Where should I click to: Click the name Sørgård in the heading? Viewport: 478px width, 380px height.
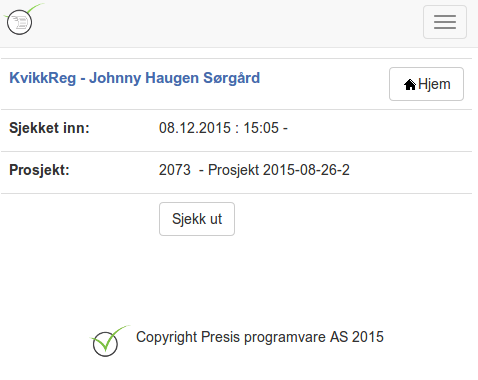pyautogui.click(x=232, y=78)
